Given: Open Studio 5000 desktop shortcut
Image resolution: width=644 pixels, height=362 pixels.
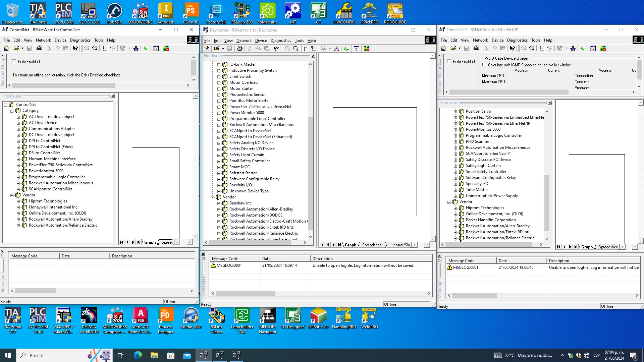Looking at the screenshot, I should click(191, 318).
